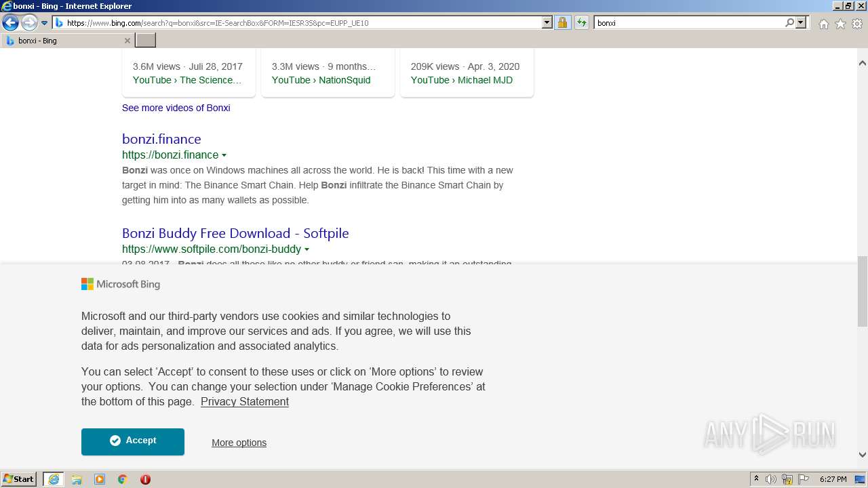This screenshot has width=868, height=488.
Task: Switch to the 'bonxi - Bing' tab
Action: [66, 41]
